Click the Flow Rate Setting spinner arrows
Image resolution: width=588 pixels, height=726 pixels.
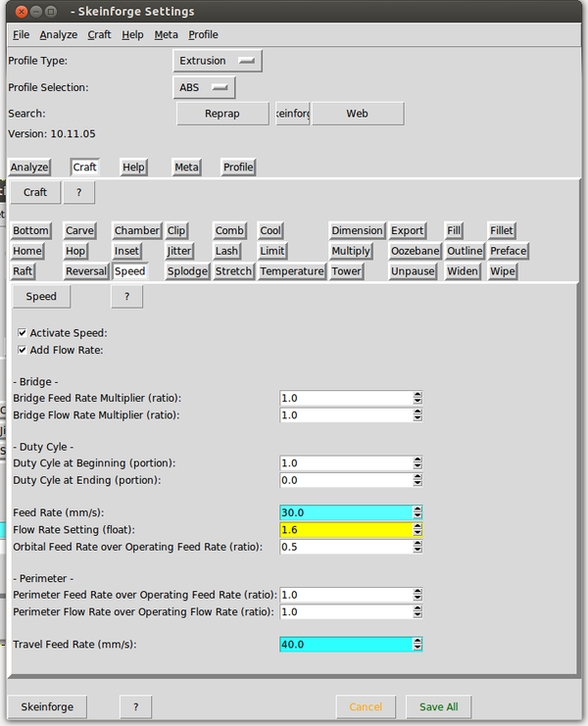(x=417, y=529)
